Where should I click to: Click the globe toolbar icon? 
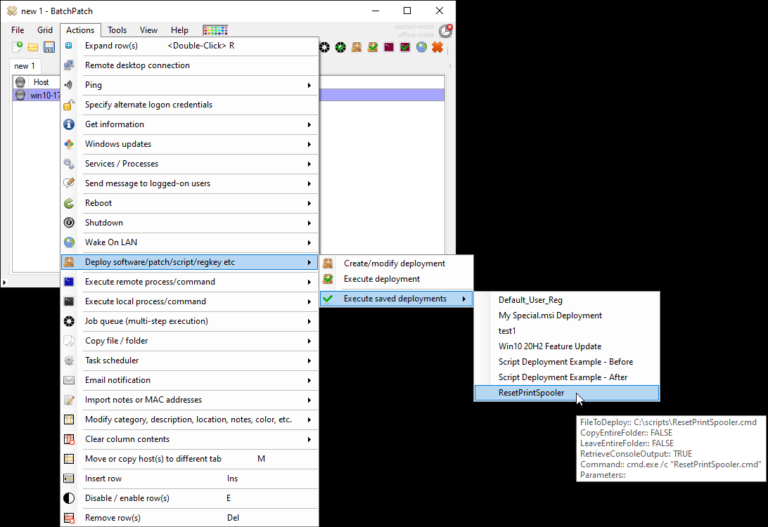pos(421,47)
